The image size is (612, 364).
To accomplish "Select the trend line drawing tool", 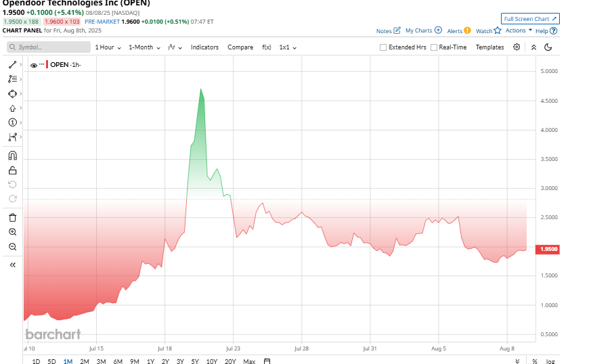I will point(12,65).
